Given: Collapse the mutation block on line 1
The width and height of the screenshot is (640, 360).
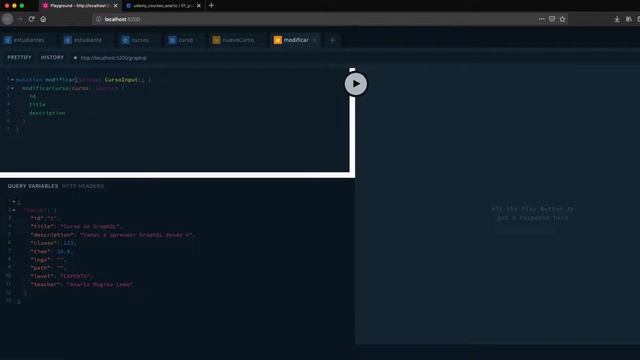Looking at the screenshot, I should [x=12, y=80].
